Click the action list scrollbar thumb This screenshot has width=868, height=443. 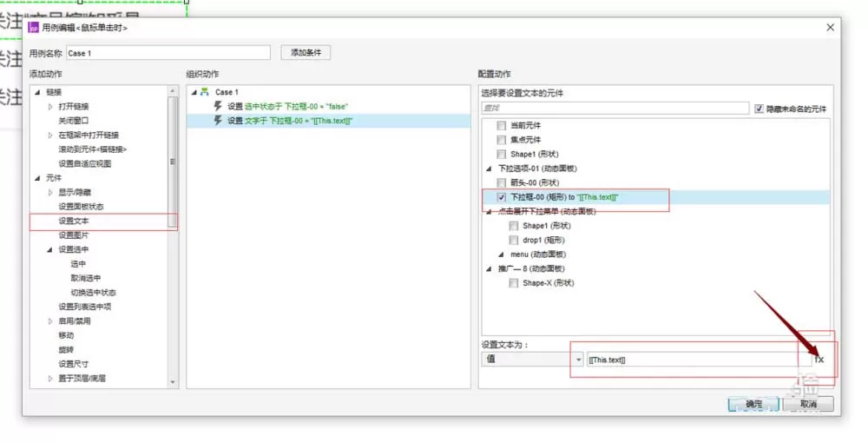click(173, 162)
